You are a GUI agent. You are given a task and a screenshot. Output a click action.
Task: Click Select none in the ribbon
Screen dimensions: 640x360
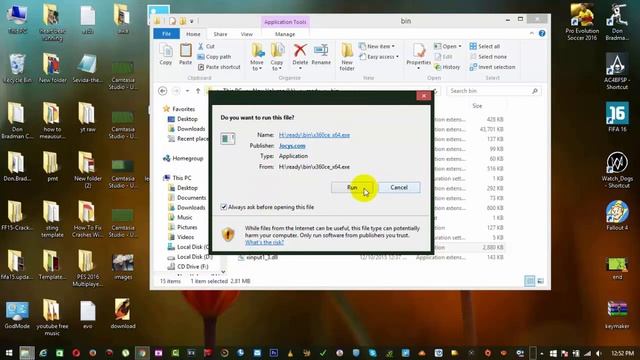coord(488,57)
